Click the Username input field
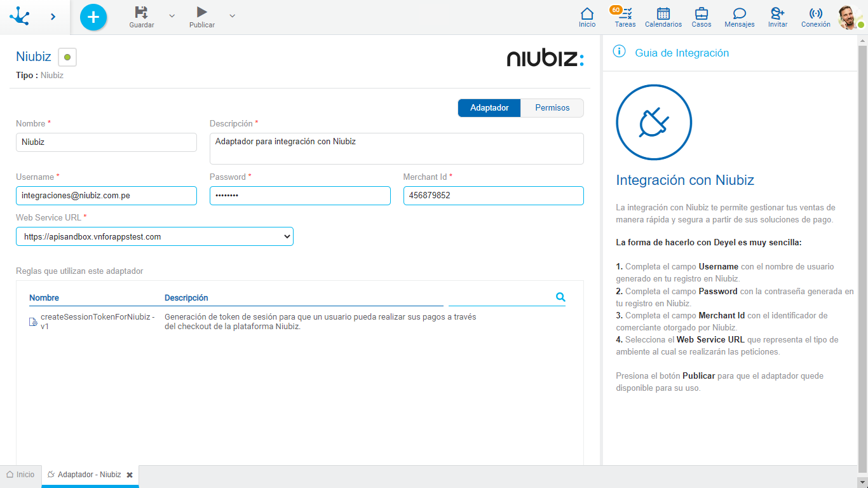 click(106, 196)
